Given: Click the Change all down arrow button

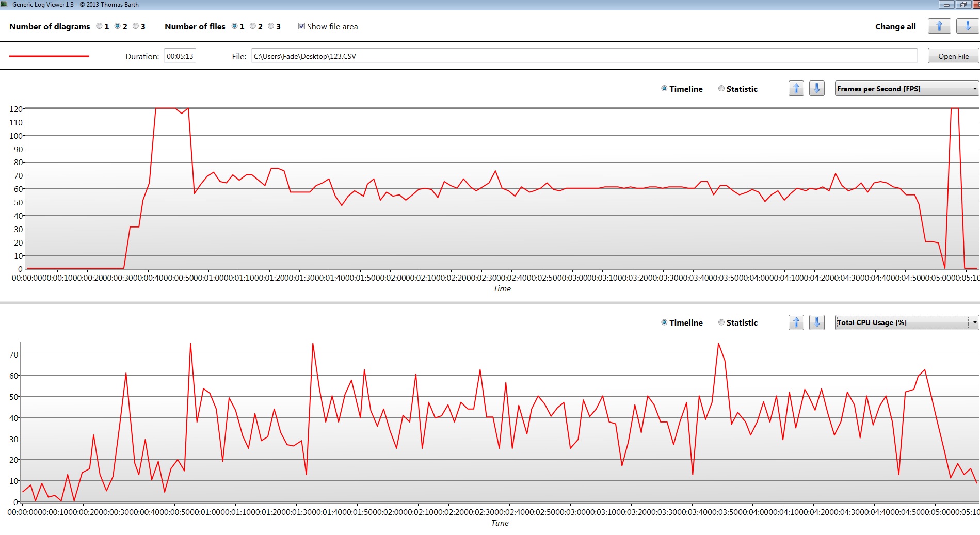Looking at the screenshot, I should point(967,26).
